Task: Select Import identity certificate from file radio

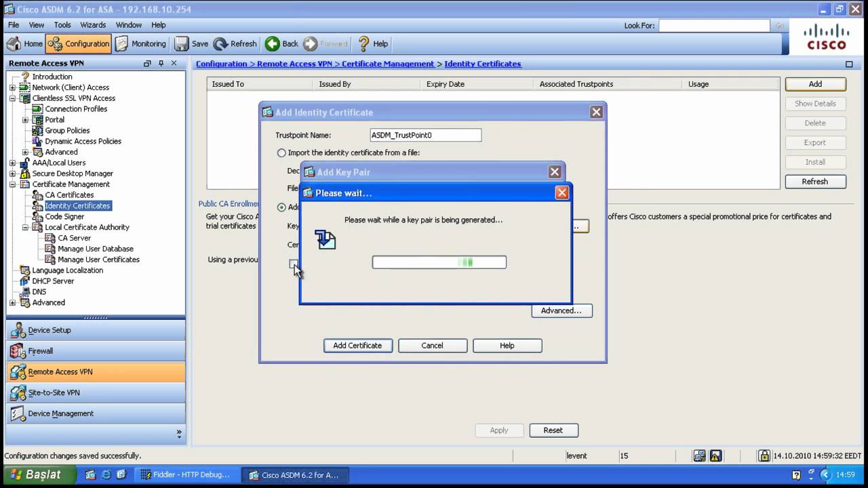Action: [x=281, y=153]
